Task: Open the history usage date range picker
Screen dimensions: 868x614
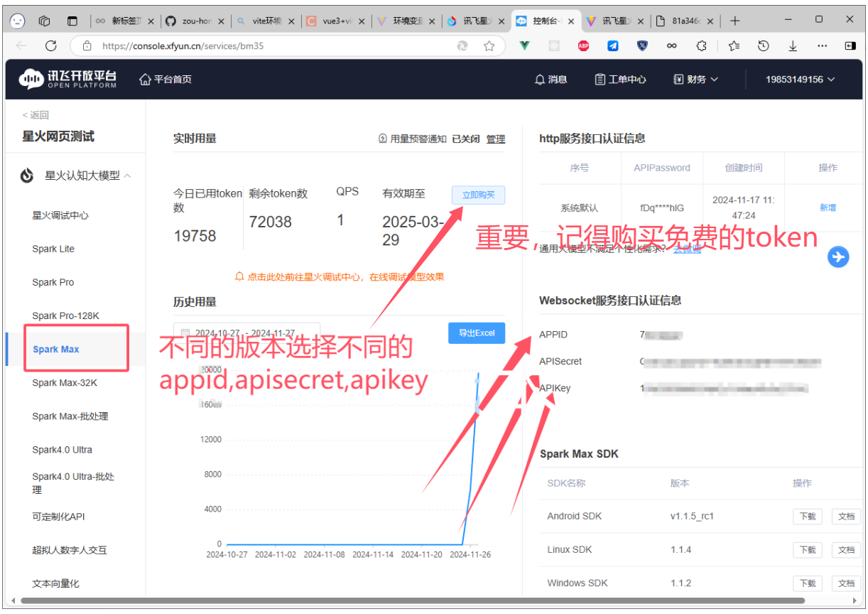Action: (246, 333)
